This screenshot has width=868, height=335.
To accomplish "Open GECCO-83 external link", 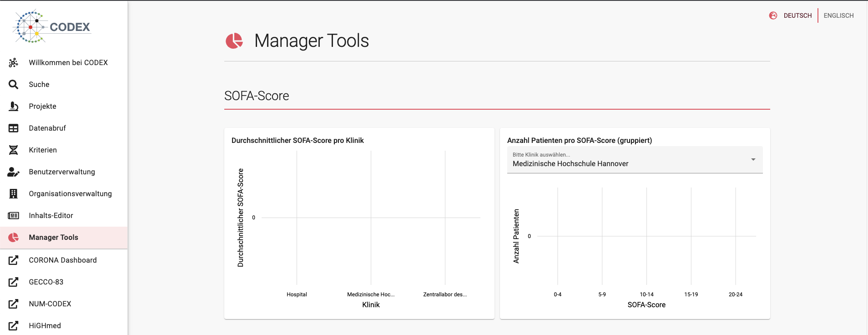I will point(64,282).
